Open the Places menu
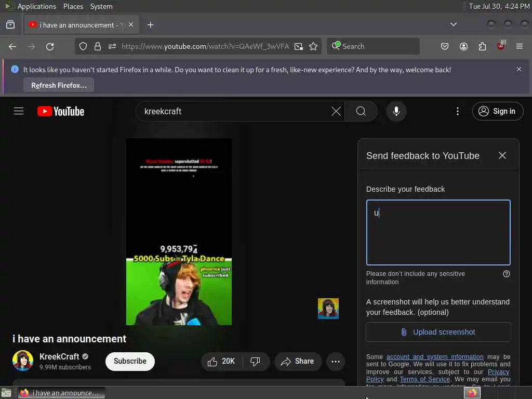532x399 pixels. [x=73, y=6]
